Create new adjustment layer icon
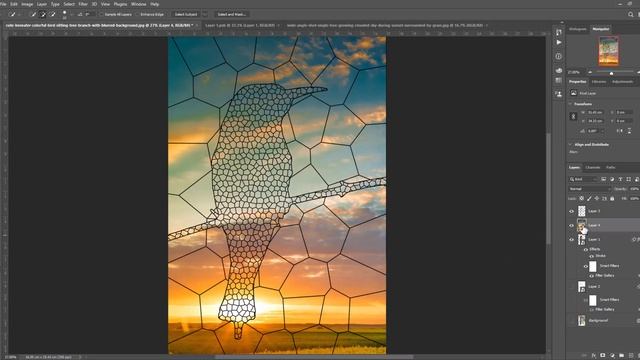Image resolution: width=640 pixels, height=360 pixels. (612, 356)
